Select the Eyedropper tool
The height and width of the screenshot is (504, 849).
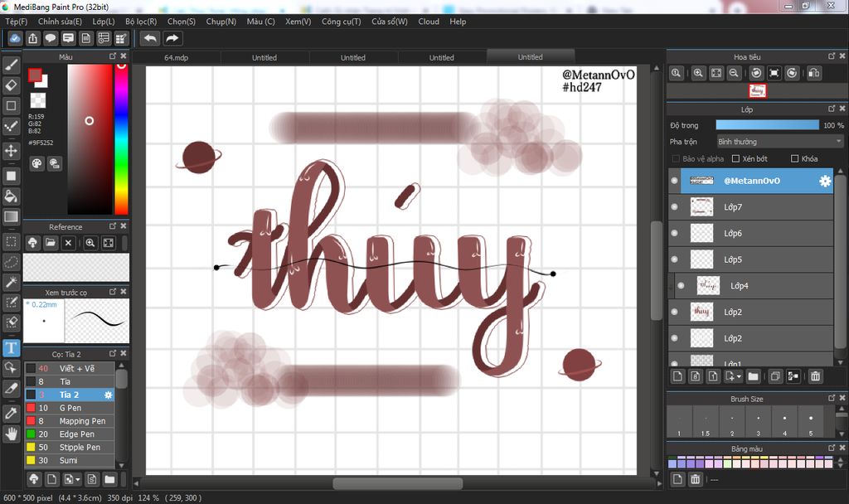coord(12,413)
